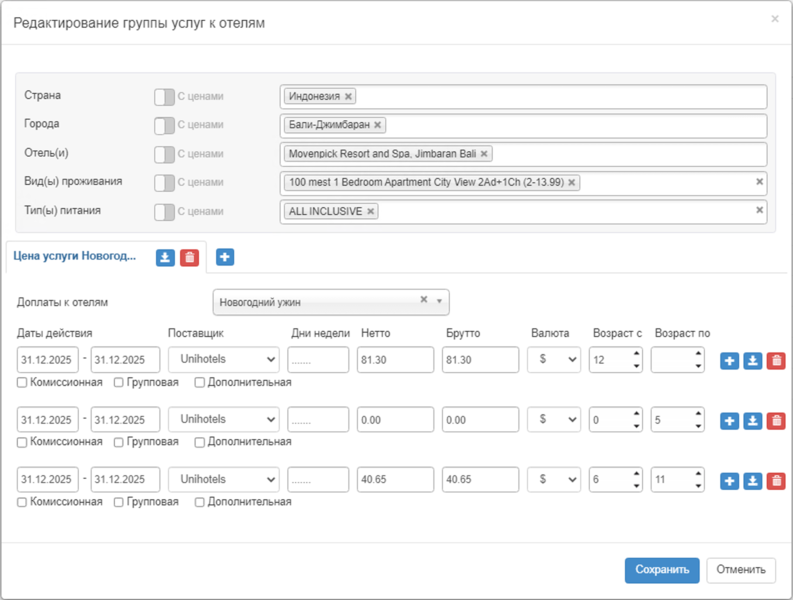Click the Отменить button
The height and width of the screenshot is (600, 793).
[740, 570]
